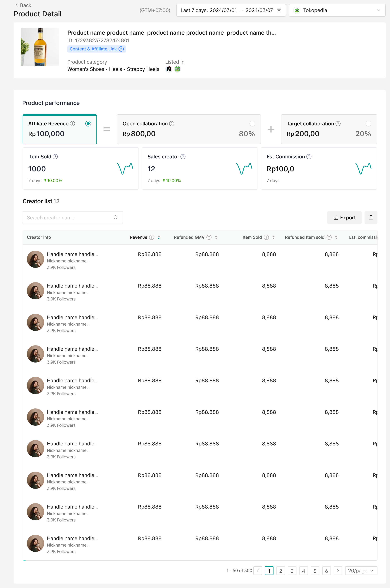Click the Refunded GMV column help icon
The image size is (390, 588).
click(x=209, y=237)
